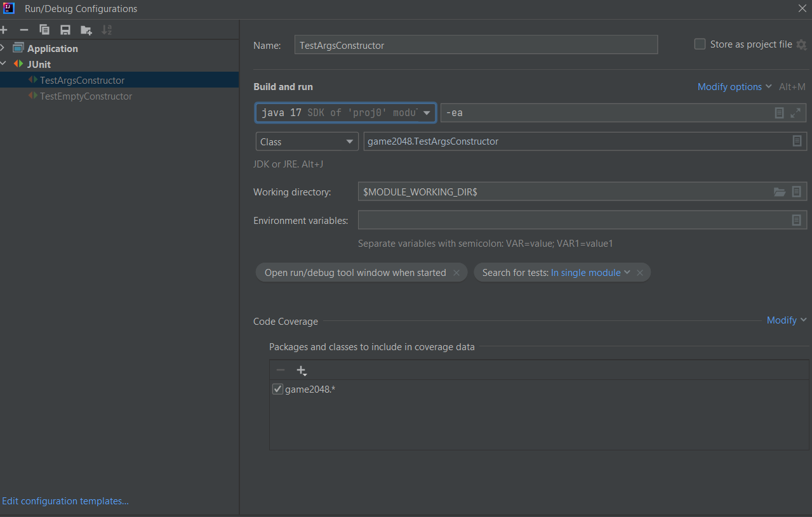Uncheck the game2048.* coverage checkbox

click(277, 389)
